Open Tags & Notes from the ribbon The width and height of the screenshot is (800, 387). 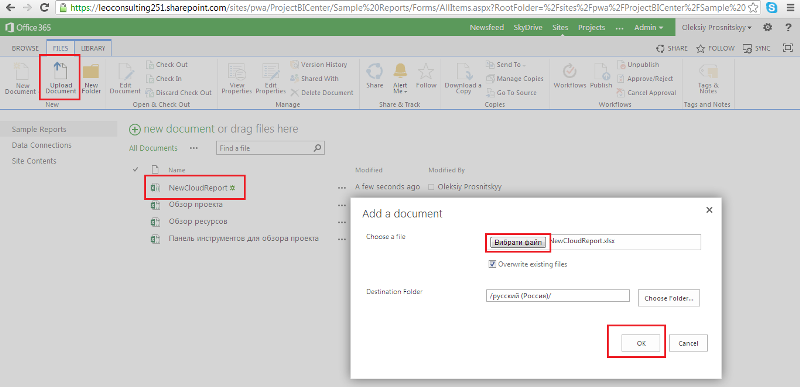[x=708, y=78]
